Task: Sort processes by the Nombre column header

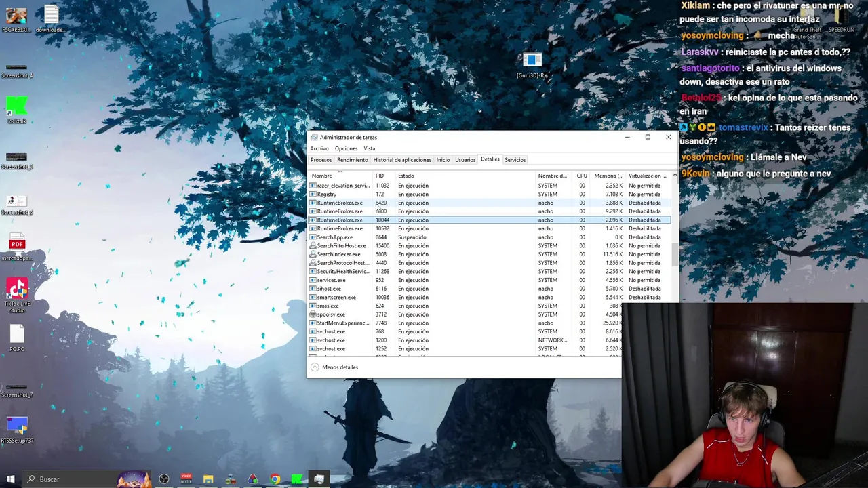Action: (340, 176)
